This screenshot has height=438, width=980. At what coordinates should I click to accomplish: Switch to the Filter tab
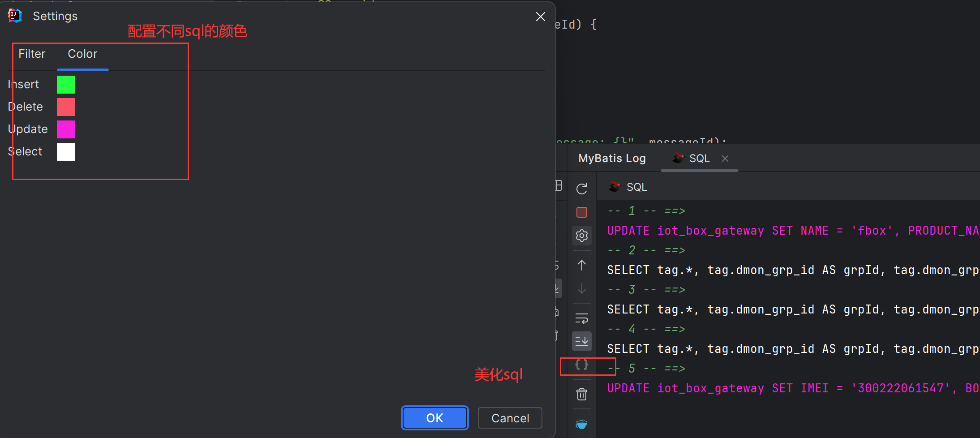pyautogui.click(x=32, y=54)
